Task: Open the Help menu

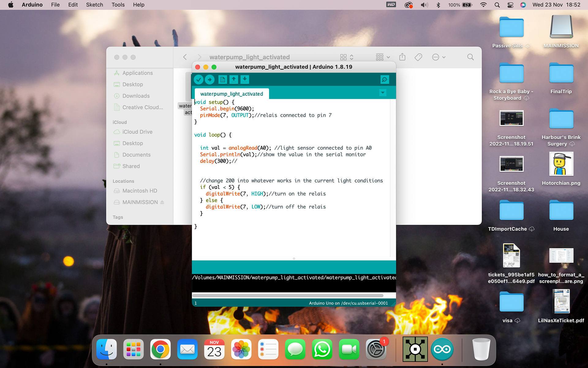Action: [139, 5]
